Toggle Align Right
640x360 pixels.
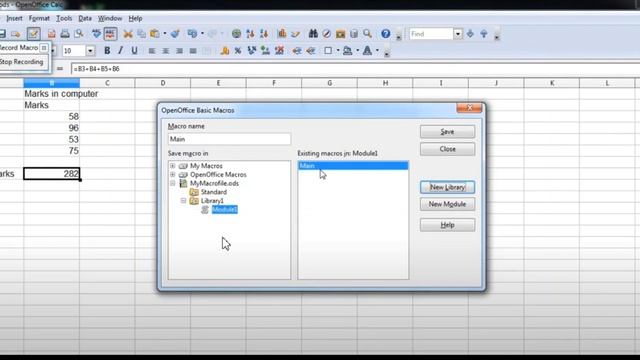coord(179,51)
